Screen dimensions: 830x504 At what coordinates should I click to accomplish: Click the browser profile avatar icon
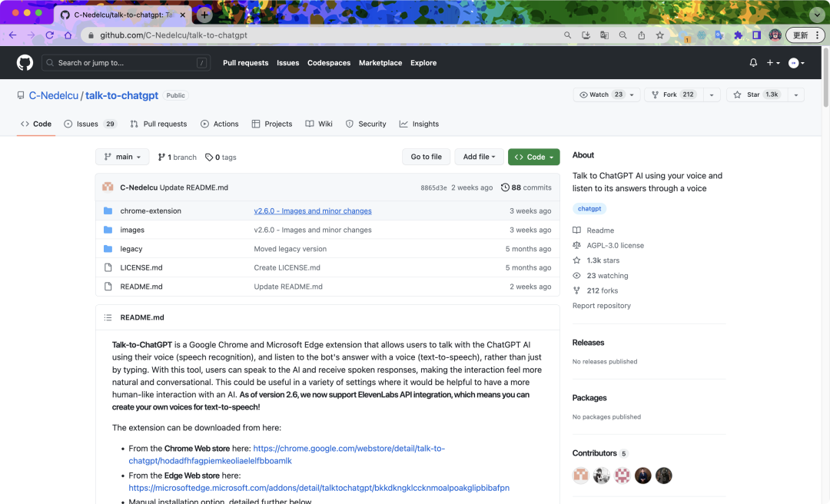click(775, 35)
